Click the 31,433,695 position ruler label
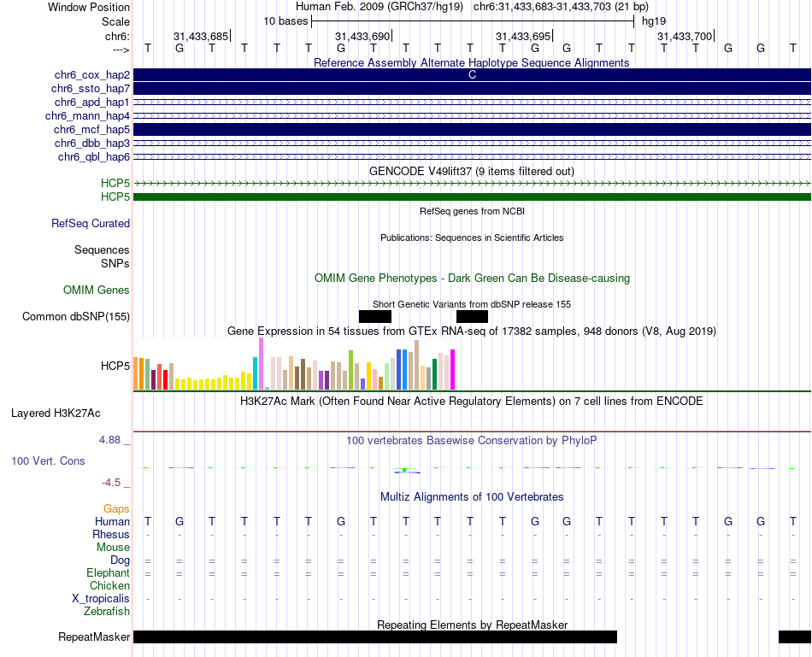The height and width of the screenshot is (657, 812). point(523,36)
